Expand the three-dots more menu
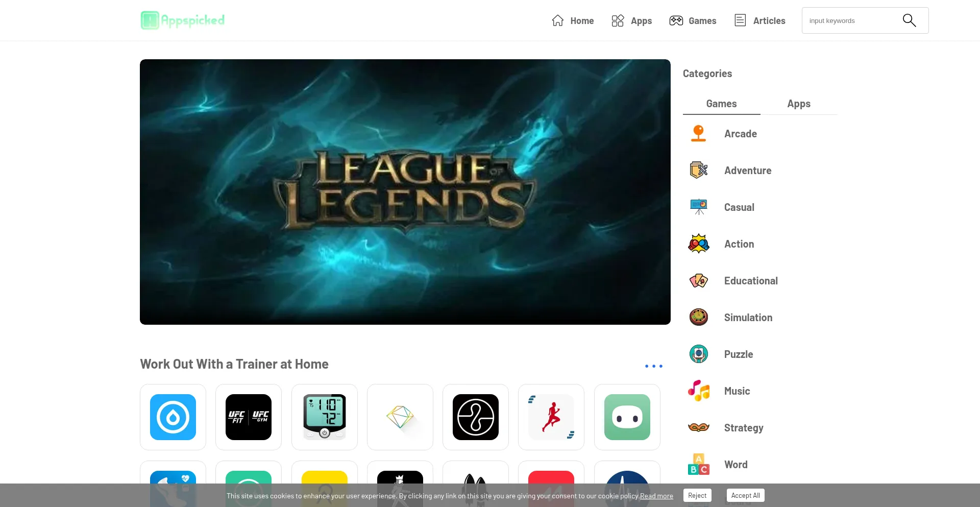The width and height of the screenshot is (980, 507). (653, 366)
